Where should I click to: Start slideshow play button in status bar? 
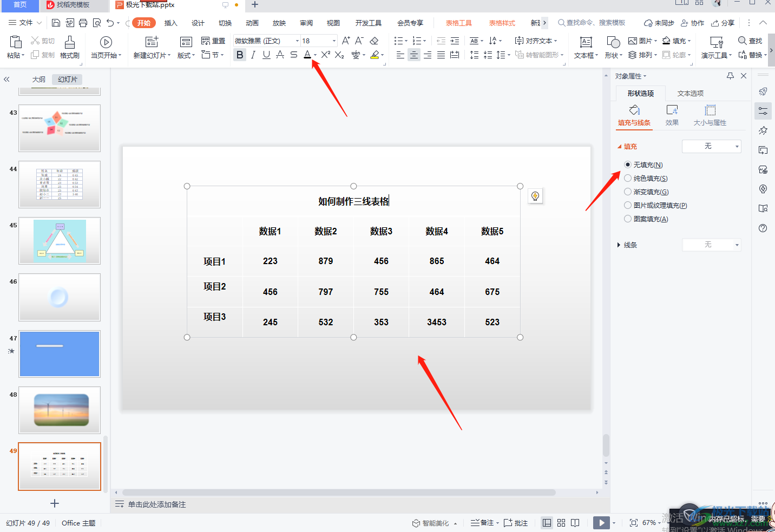pos(601,523)
